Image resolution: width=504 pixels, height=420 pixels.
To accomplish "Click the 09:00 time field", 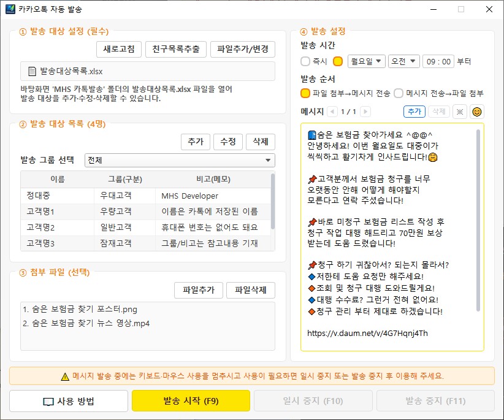I will [x=438, y=61].
